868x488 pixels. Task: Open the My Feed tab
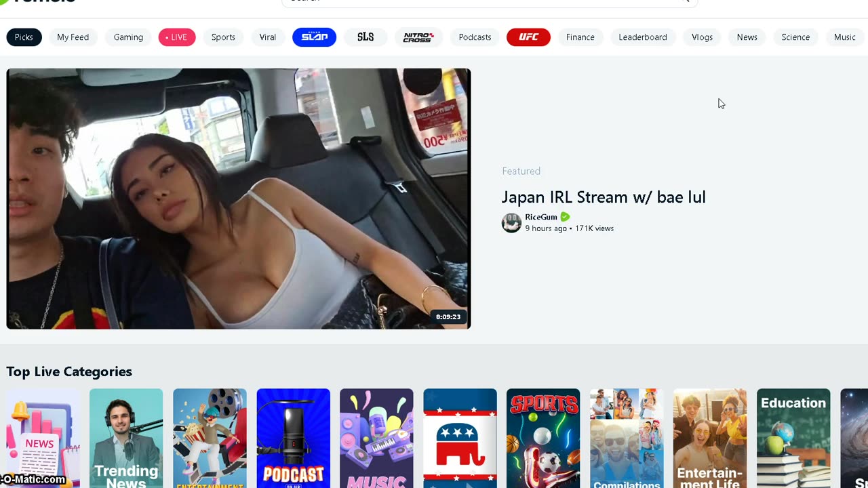coord(73,37)
